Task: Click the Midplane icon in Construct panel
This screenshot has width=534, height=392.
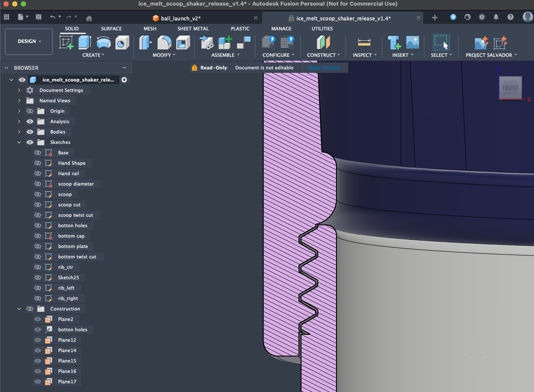Action: [x=323, y=43]
